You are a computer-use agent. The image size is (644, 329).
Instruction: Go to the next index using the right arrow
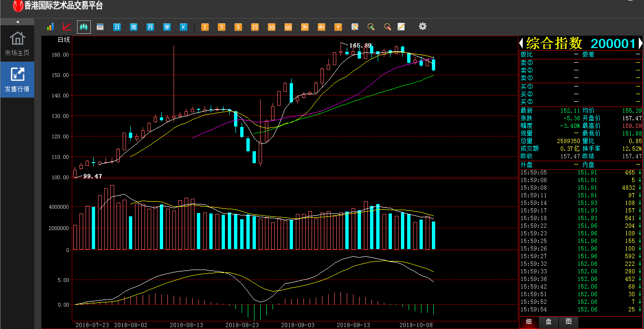point(640,44)
